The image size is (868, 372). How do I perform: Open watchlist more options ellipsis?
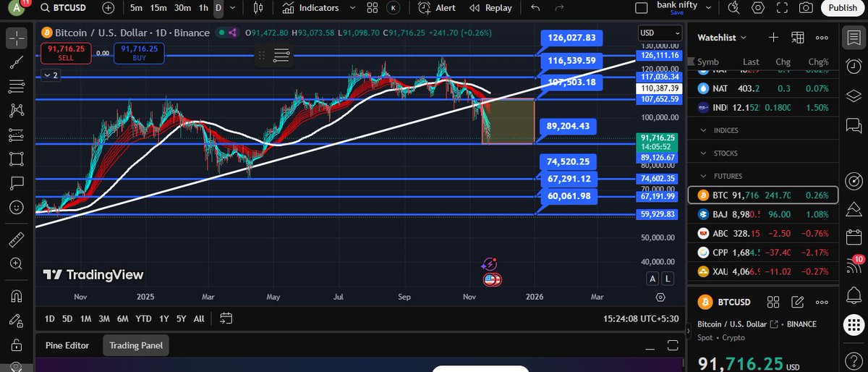coord(822,38)
